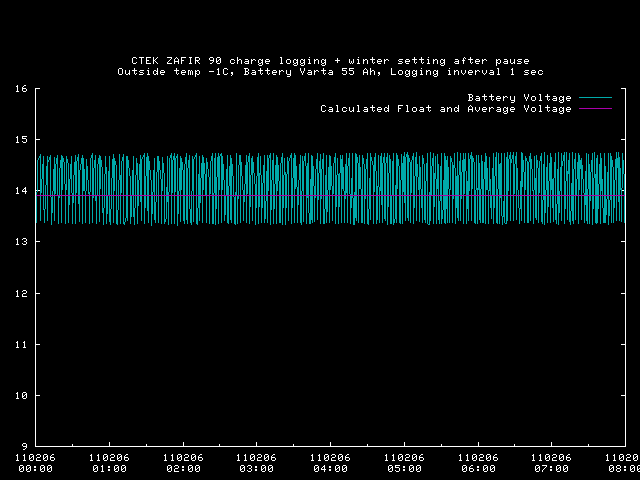Click the cyan Battery Voltage legend line sample
640x480 pixels.
pyautogui.click(x=593, y=98)
